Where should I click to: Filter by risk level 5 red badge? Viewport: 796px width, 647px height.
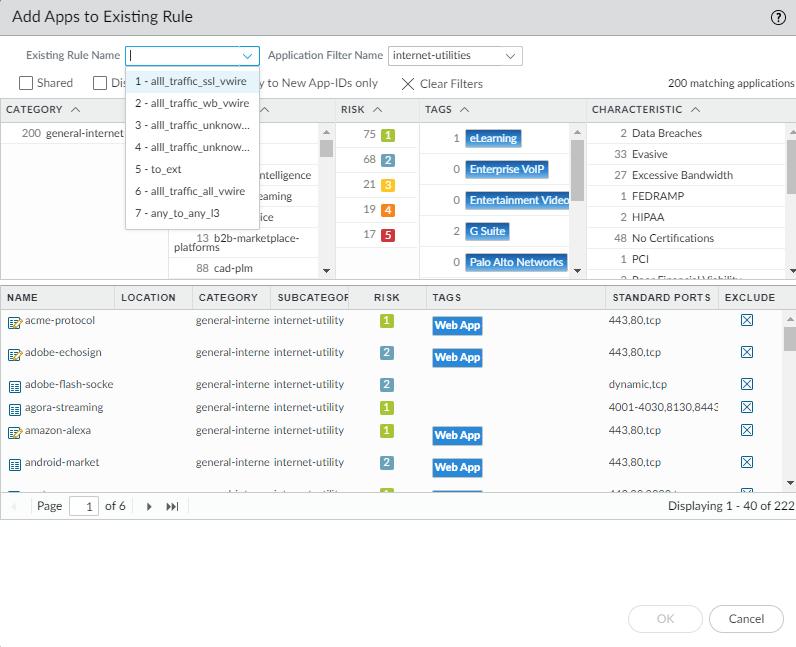[388, 235]
